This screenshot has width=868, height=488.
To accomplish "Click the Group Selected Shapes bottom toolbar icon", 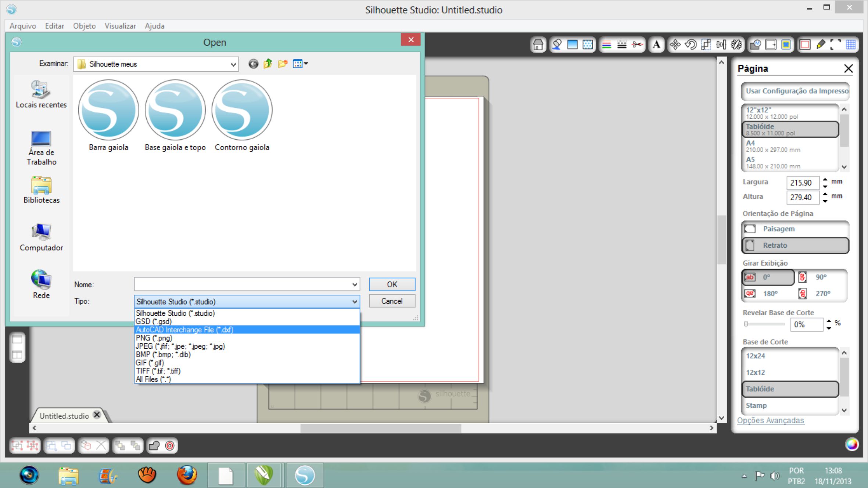I will [x=17, y=446].
